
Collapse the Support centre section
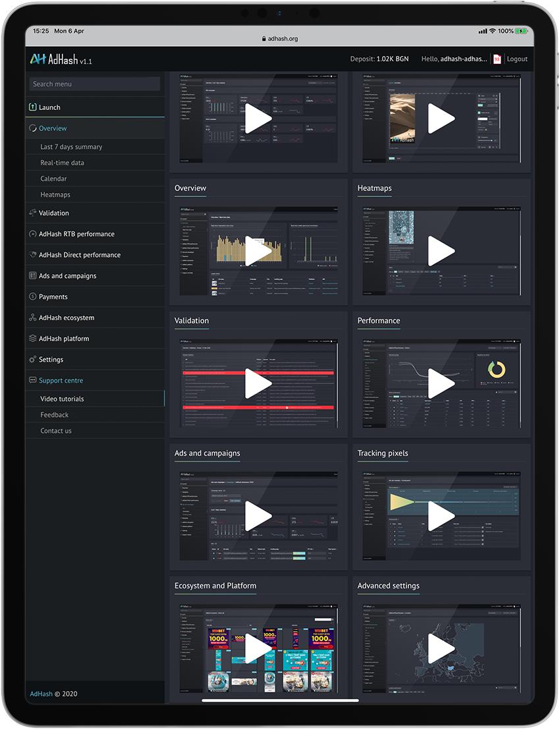pyautogui.click(x=61, y=380)
